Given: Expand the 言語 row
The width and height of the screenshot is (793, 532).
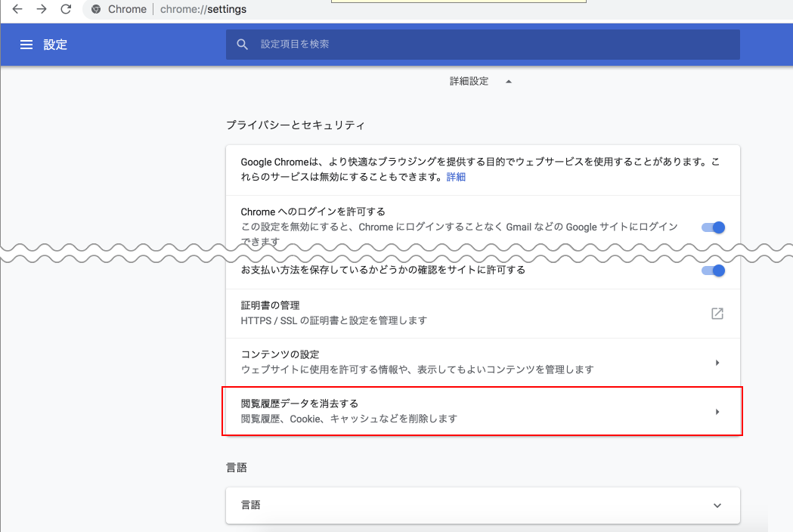Looking at the screenshot, I should [x=482, y=506].
